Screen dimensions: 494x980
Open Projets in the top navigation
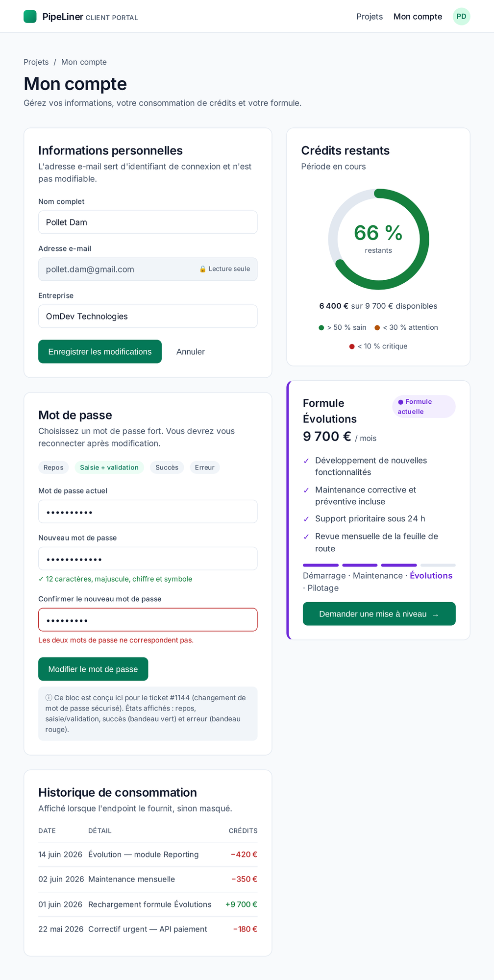(370, 17)
